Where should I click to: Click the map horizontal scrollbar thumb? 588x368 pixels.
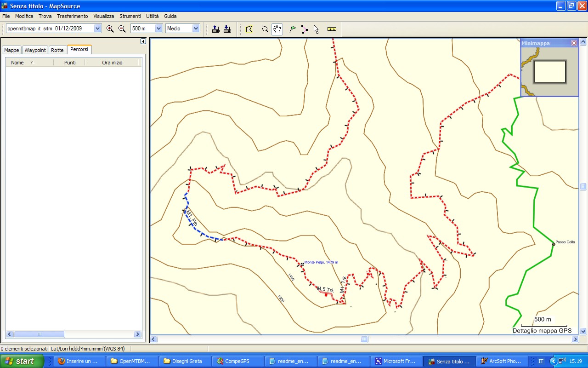tap(364, 339)
